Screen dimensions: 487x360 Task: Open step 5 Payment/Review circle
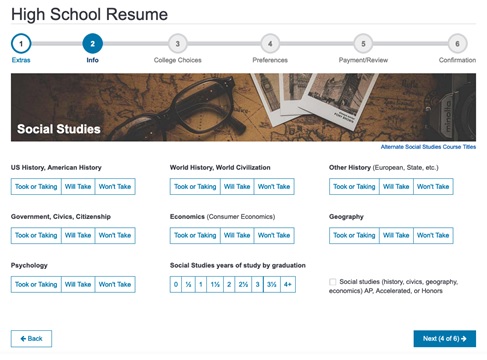pos(363,44)
